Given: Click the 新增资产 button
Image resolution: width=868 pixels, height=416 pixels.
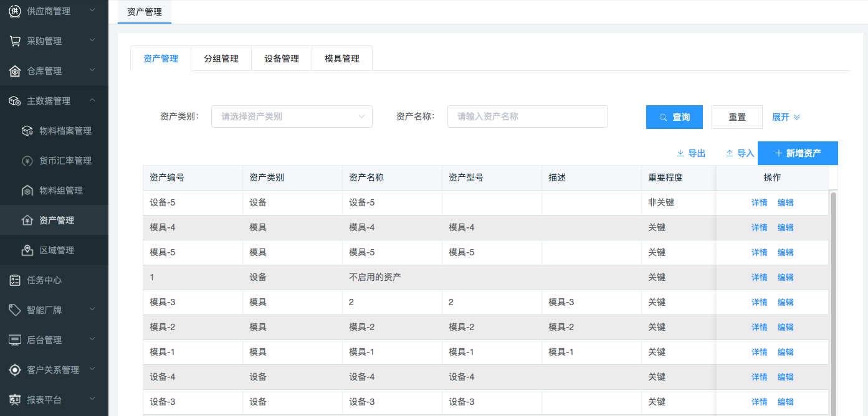Looking at the screenshot, I should (798, 153).
